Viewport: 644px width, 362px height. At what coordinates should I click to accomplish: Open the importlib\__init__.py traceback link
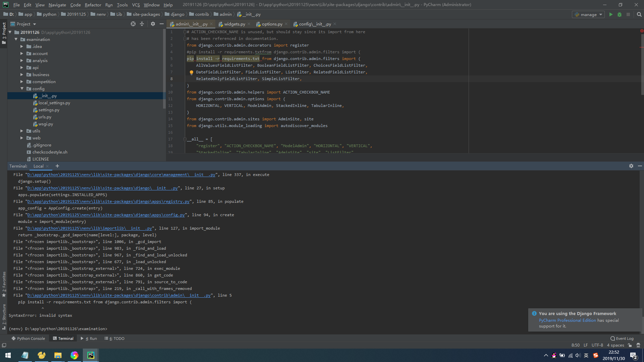coord(90,228)
